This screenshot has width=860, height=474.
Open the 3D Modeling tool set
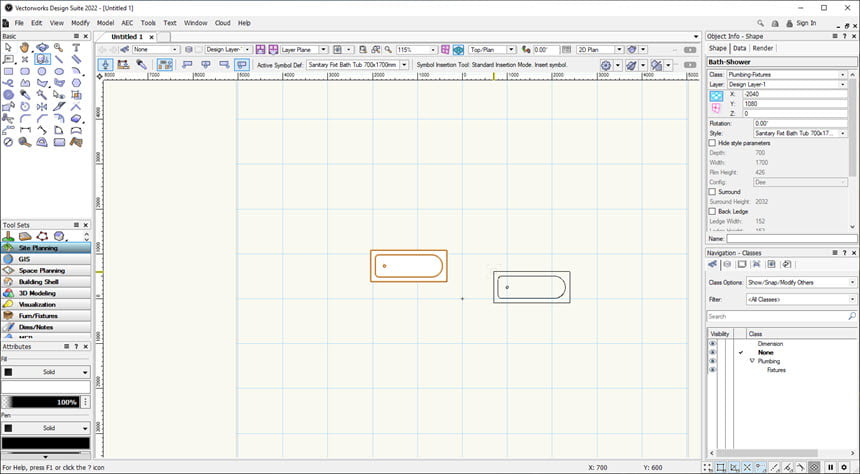(x=46, y=294)
